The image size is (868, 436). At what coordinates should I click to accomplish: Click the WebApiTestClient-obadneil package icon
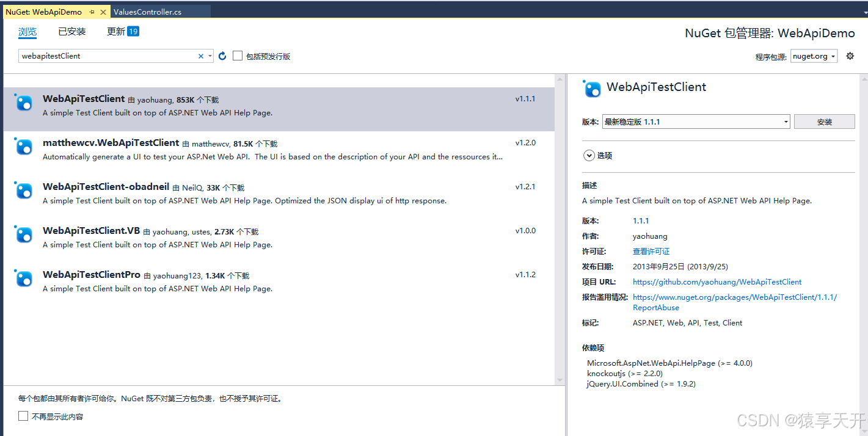pos(23,191)
